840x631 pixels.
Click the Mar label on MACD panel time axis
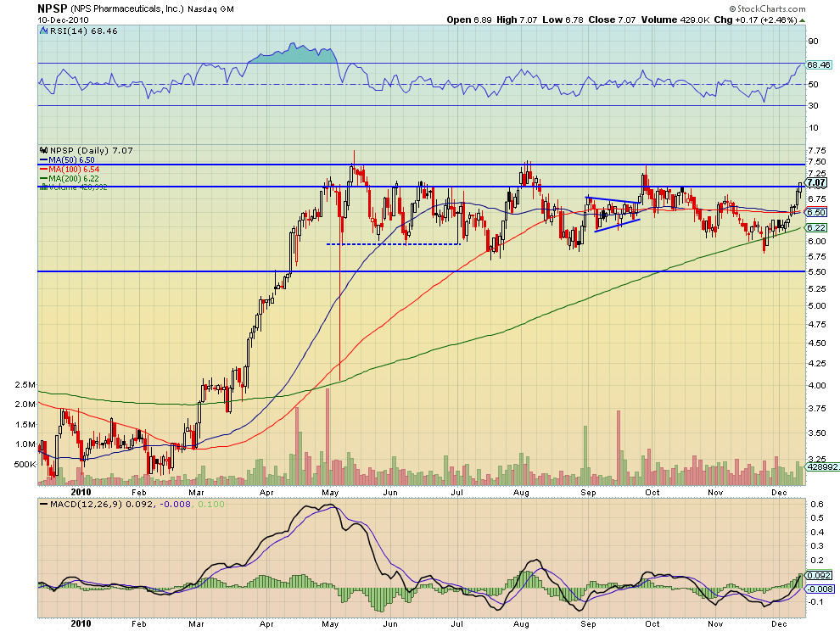[196, 624]
